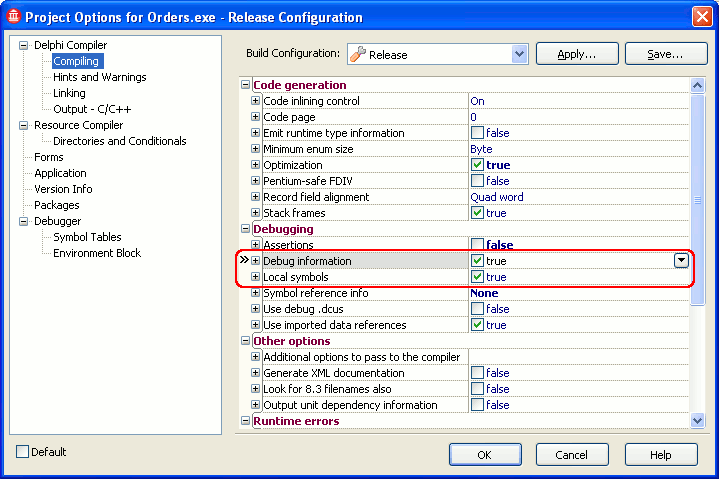
Task: Enable the Assertions checkbox
Action: [x=477, y=245]
